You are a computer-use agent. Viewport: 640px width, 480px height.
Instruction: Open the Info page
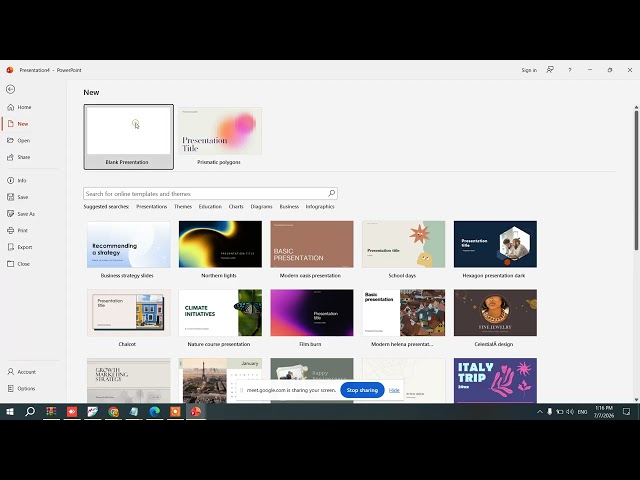point(17,180)
